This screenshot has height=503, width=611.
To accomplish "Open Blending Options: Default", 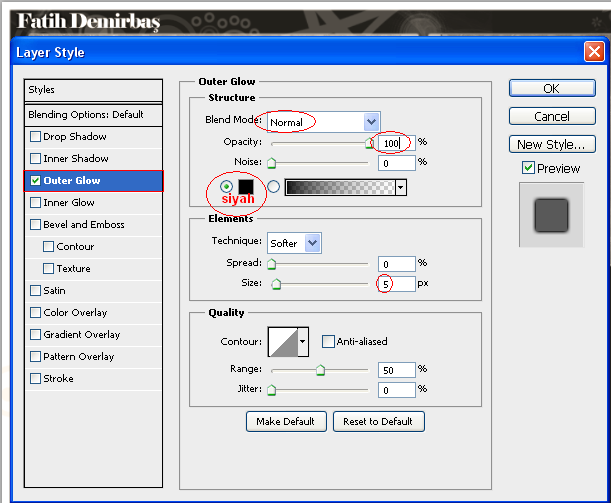I will coord(93,115).
